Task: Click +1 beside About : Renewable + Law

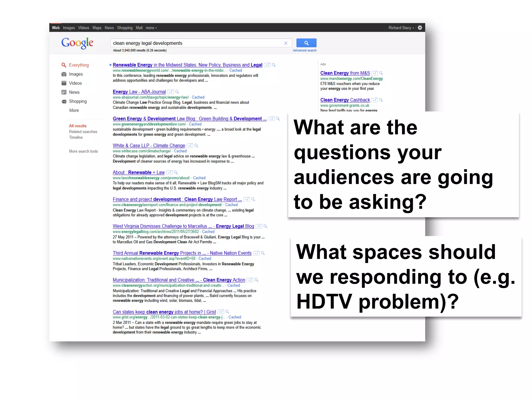Action: [169, 172]
